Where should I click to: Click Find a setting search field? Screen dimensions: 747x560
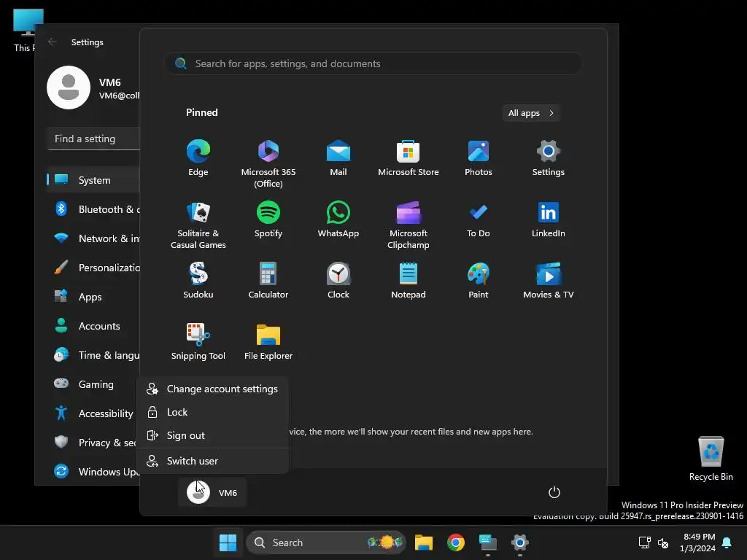[x=94, y=139]
